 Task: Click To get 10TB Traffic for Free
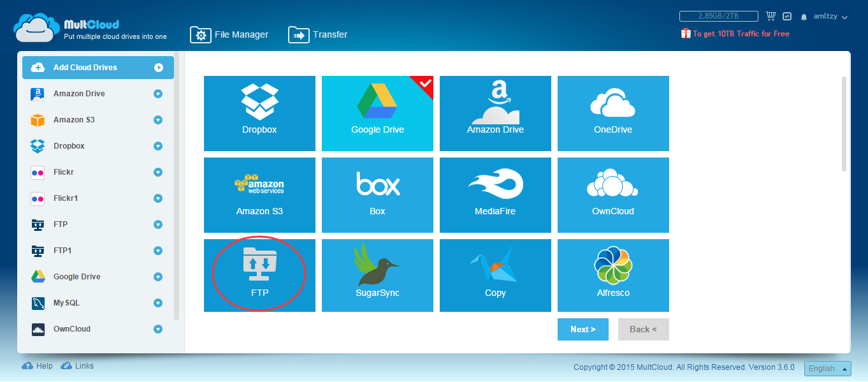point(741,34)
